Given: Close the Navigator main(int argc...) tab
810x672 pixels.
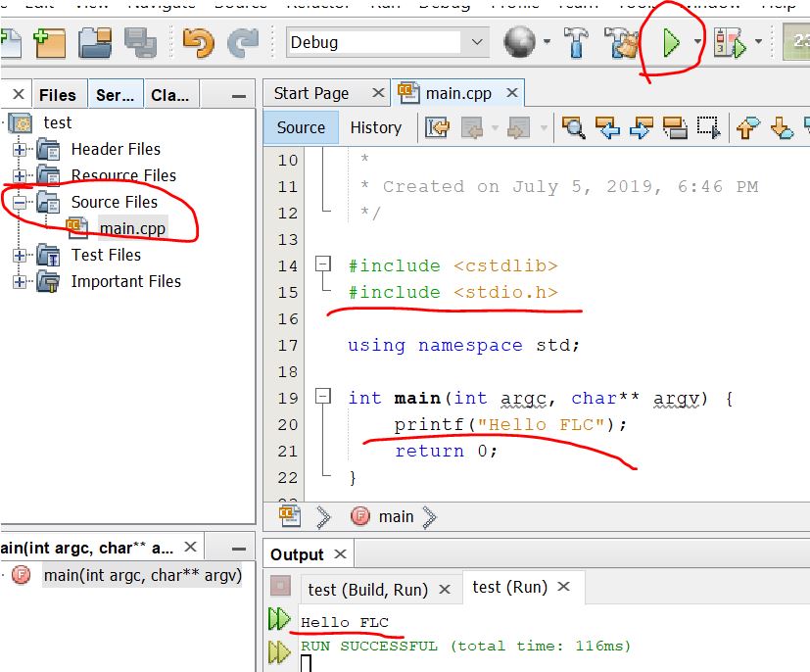Looking at the screenshot, I should coord(190,547).
